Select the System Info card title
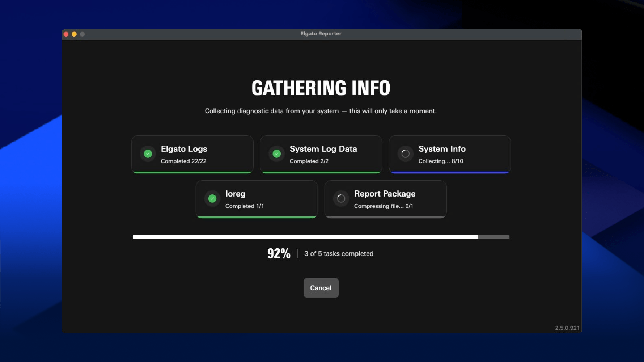 point(442,149)
